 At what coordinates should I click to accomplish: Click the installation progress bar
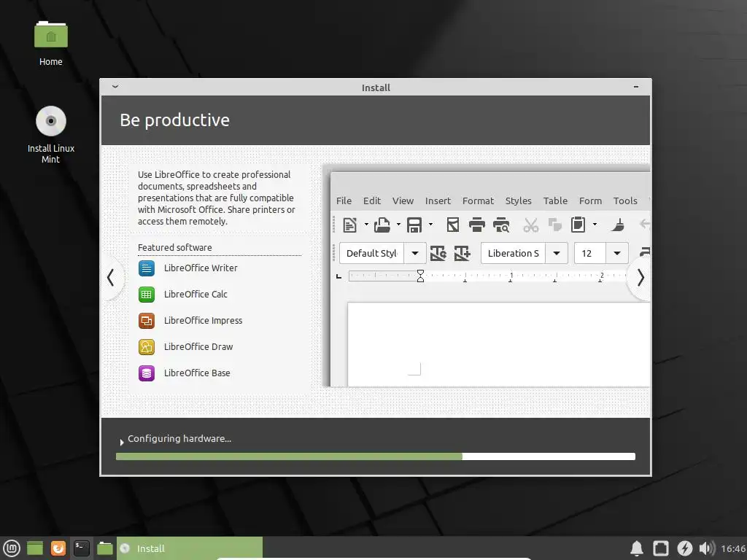(x=376, y=456)
